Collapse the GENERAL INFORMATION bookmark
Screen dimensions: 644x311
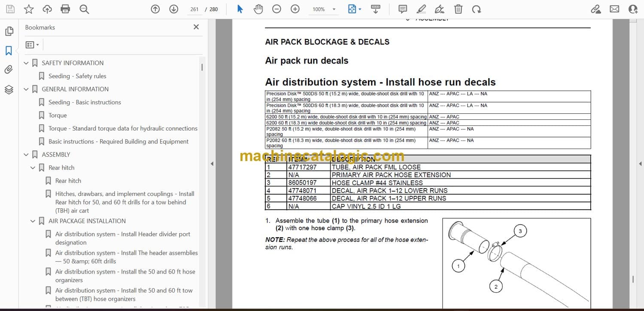tap(26, 89)
